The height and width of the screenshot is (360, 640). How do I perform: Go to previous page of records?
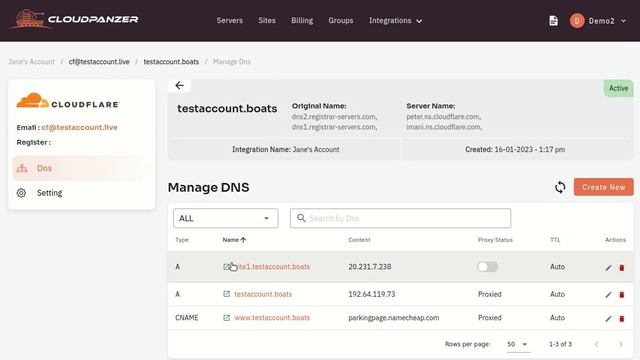tap(596, 344)
